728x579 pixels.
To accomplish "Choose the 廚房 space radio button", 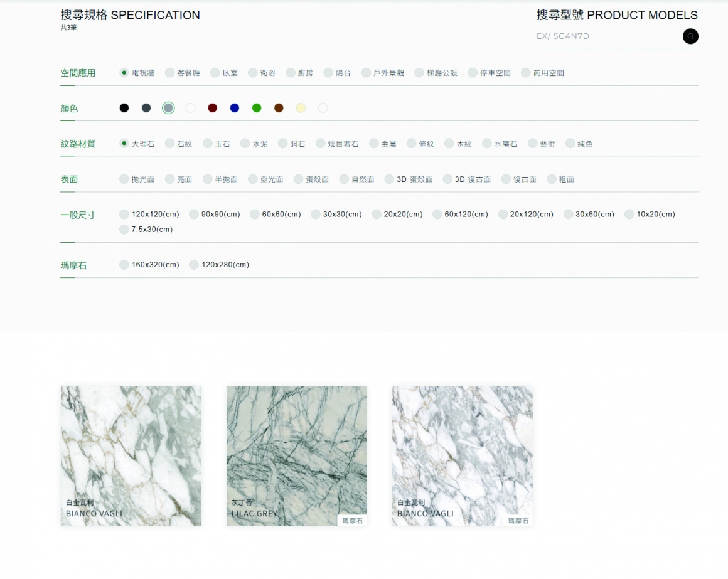I will 291,73.
